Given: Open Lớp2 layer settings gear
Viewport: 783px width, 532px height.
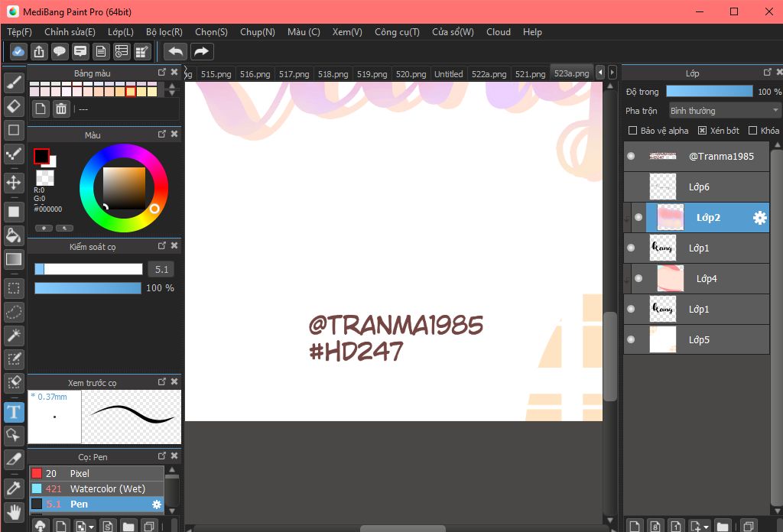Looking at the screenshot, I should point(759,218).
